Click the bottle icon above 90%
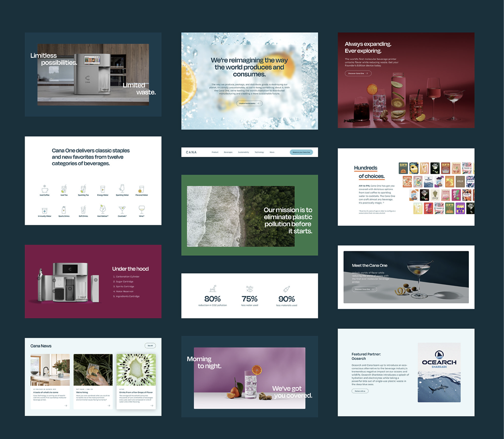Image resolution: width=504 pixels, height=439 pixels. click(x=286, y=289)
